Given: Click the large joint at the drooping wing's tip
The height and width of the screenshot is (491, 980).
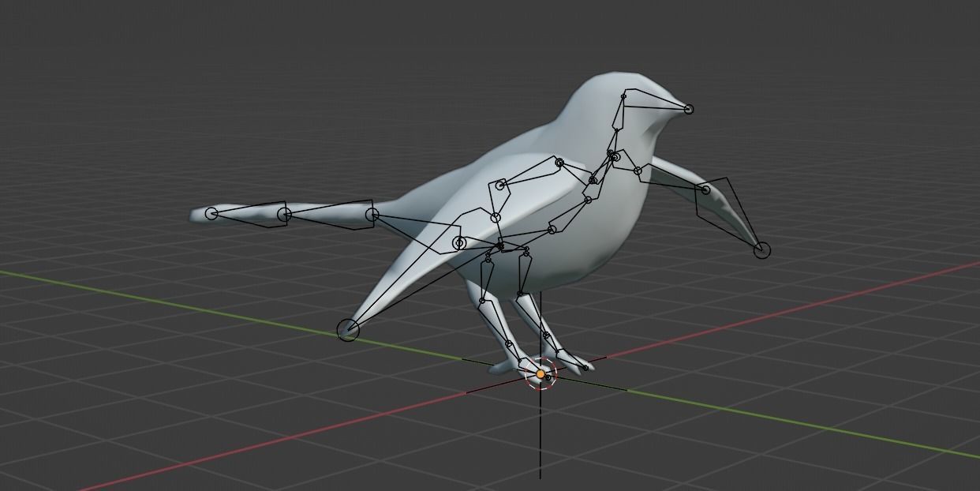Looking at the screenshot, I should click(348, 330).
